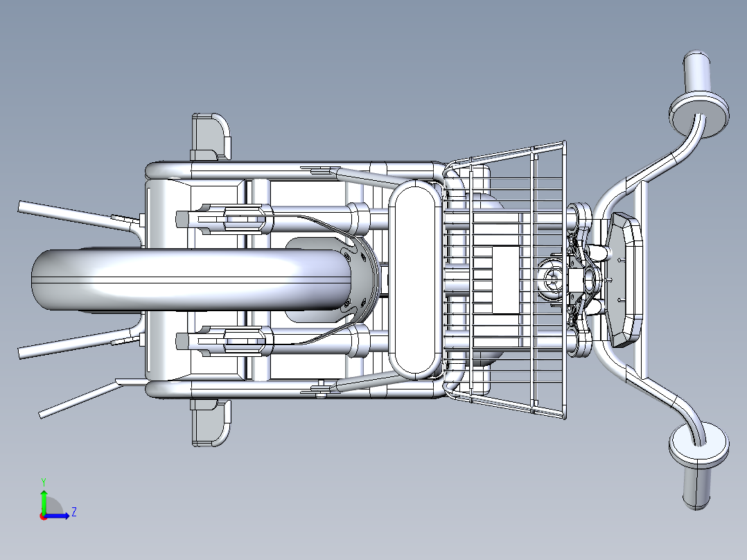The width and height of the screenshot is (747, 560).
Task: Select the upper handlebar grip
Action: click(x=697, y=71)
